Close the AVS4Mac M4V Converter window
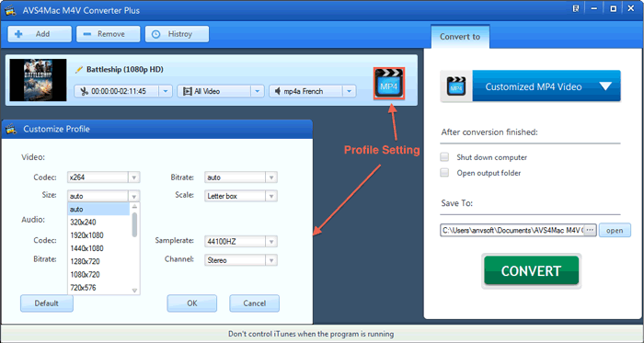Screen dimensions: 644x343 coord(631,8)
